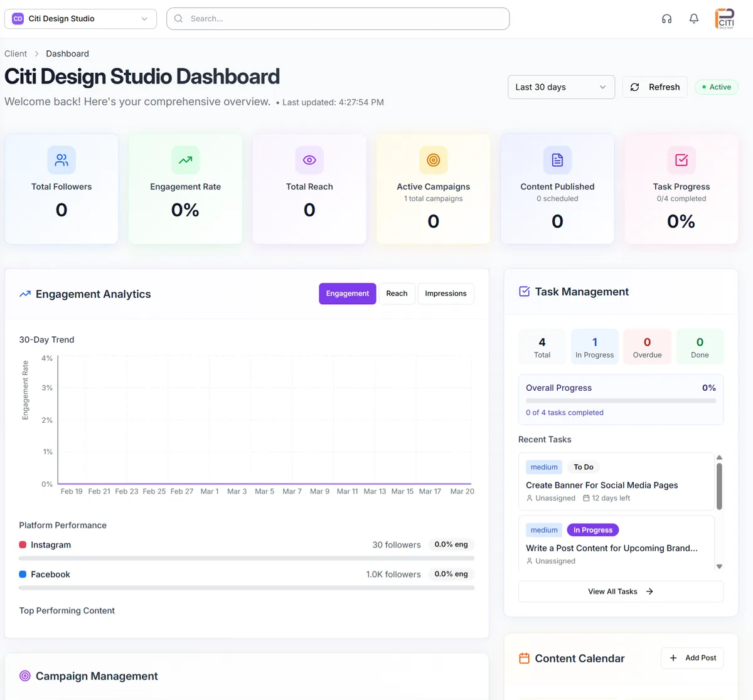Click the Engagement Rate trend icon

coord(185,160)
